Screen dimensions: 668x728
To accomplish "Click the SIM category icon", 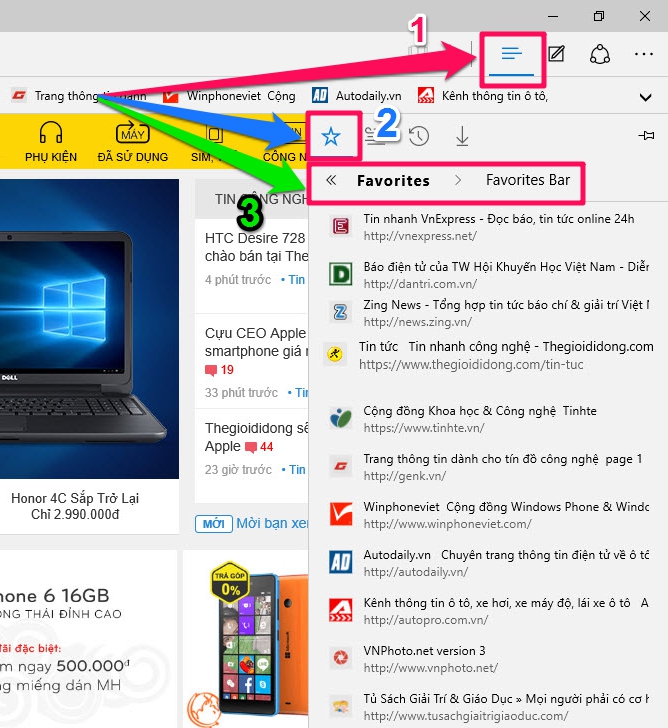I will (x=214, y=134).
